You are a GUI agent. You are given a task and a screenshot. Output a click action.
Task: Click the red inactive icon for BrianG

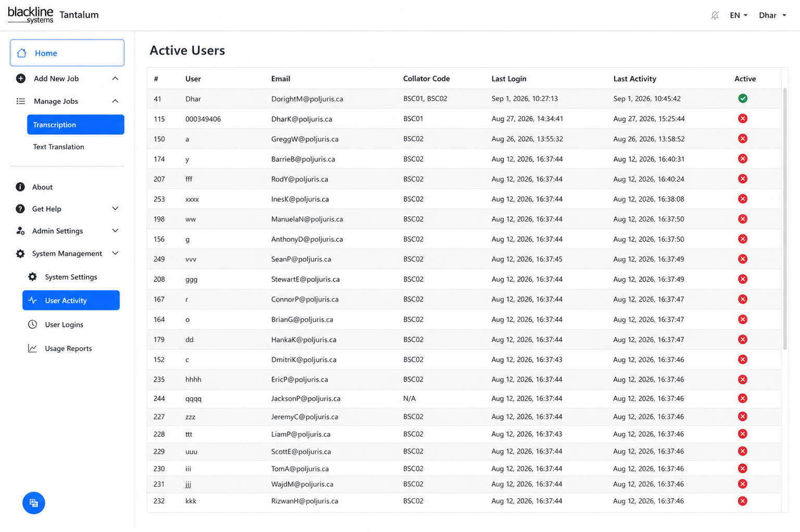click(x=743, y=319)
